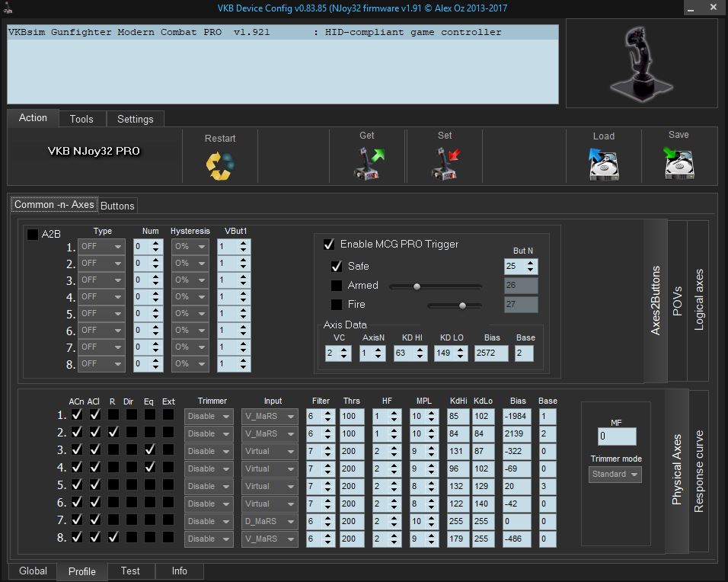This screenshot has height=582, width=728.
Task: Click the Save disk icon
Action: coord(678,163)
